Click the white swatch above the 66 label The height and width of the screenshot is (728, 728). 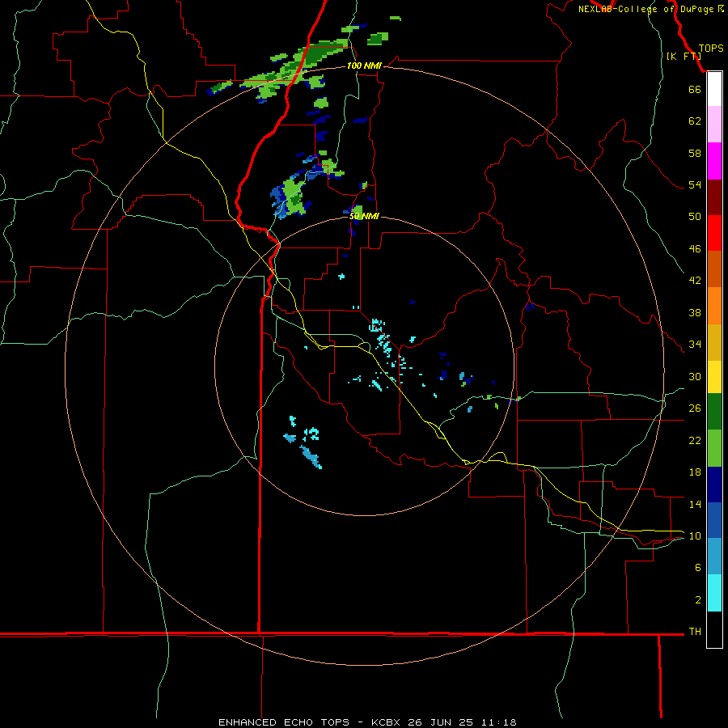pos(714,89)
